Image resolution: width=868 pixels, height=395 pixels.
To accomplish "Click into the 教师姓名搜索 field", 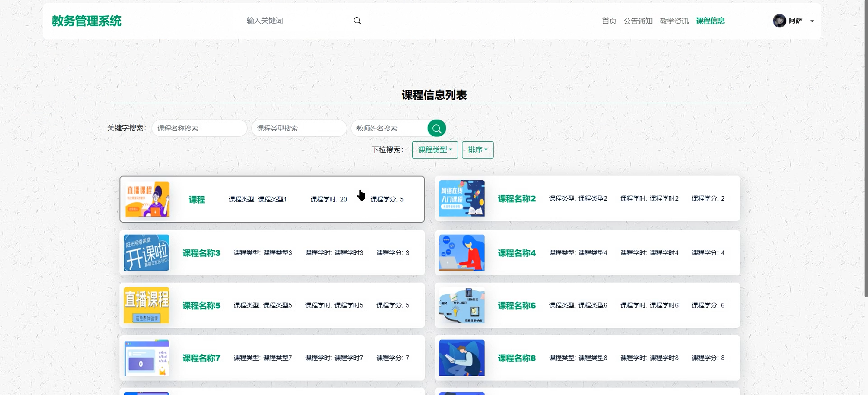I will [389, 128].
